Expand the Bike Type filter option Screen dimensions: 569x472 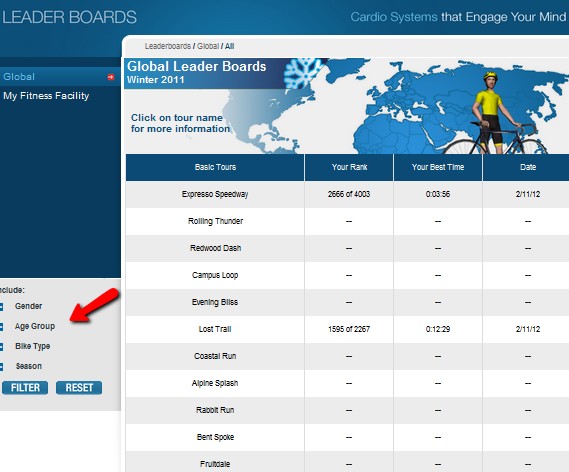1,347
